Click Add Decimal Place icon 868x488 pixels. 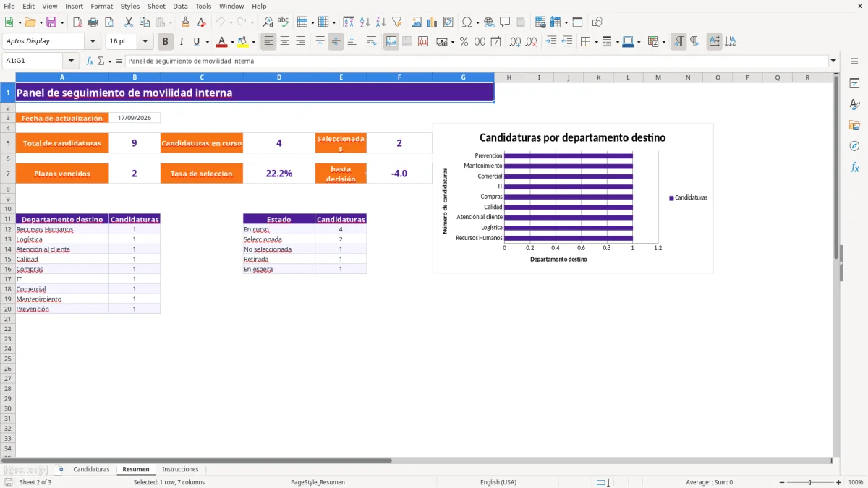click(516, 42)
